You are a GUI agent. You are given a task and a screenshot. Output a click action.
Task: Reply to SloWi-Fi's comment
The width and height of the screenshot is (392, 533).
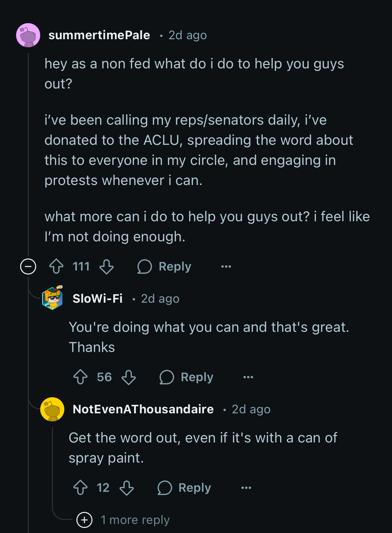point(186,377)
